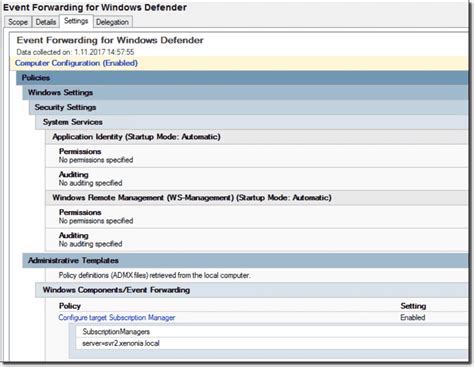Screen dimensions: 474x367
Task: Collapse the Security Settings header
Action: [x=248, y=107]
